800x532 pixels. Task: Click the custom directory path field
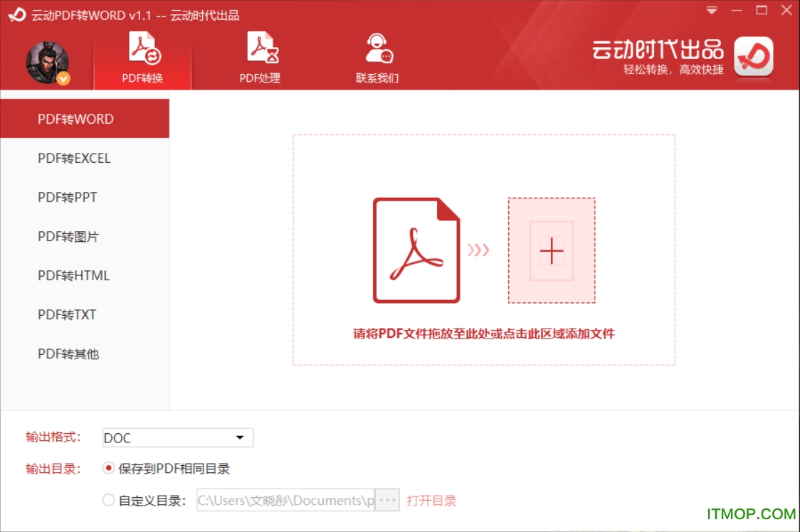tap(285, 500)
